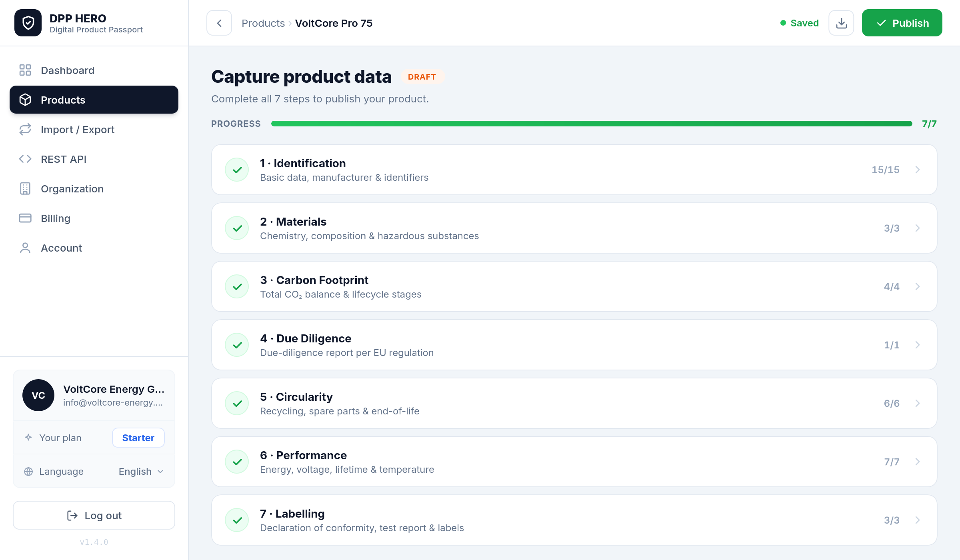Image resolution: width=960 pixels, height=560 pixels.
Task: Click the green progress bar
Action: coord(592,124)
